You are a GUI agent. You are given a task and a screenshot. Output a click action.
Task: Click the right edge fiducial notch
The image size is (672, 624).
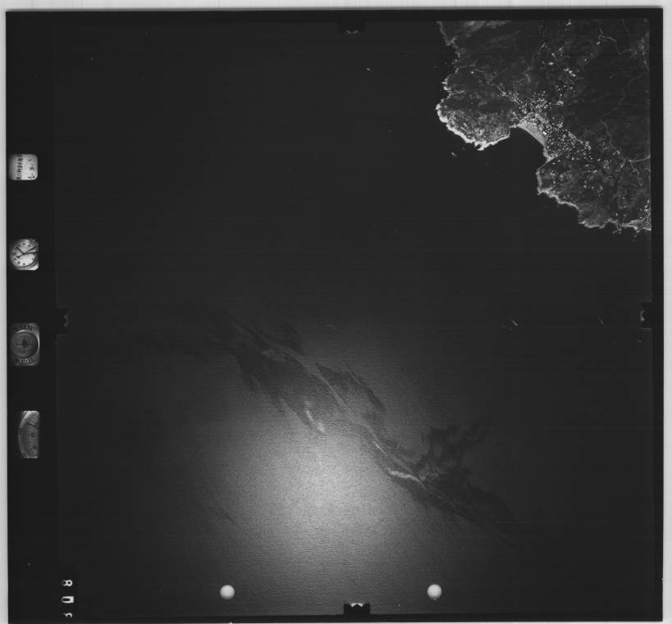pyautogui.click(x=647, y=315)
